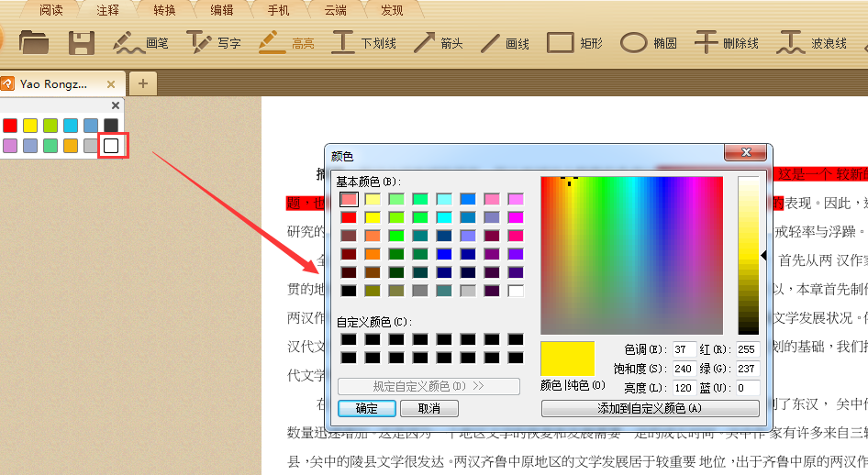Select the 椭圆 ellipse tool
This screenshot has width=868, height=475.
coord(648,42)
